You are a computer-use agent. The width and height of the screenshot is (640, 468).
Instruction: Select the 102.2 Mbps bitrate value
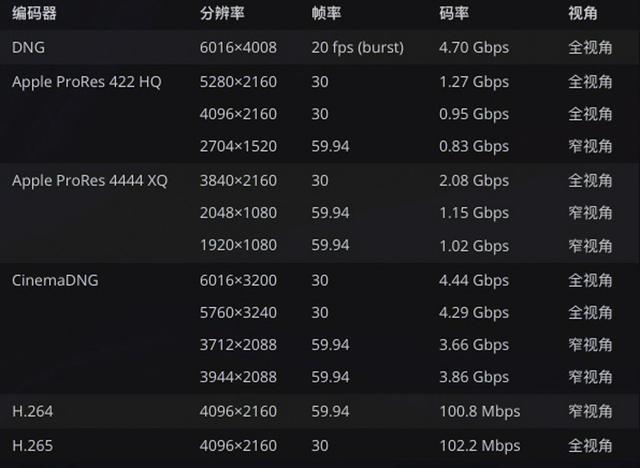pyautogui.click(x=479, y=445)
